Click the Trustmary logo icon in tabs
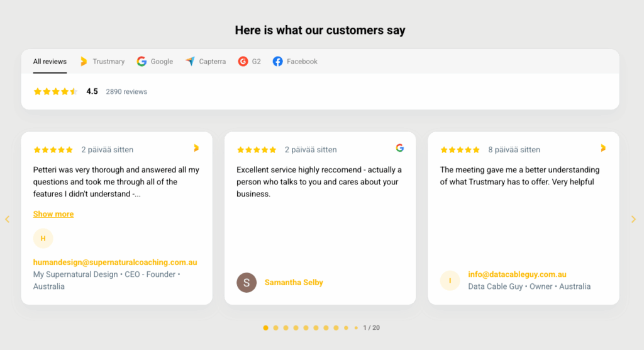The image size is (644, 350). point(84,62)
